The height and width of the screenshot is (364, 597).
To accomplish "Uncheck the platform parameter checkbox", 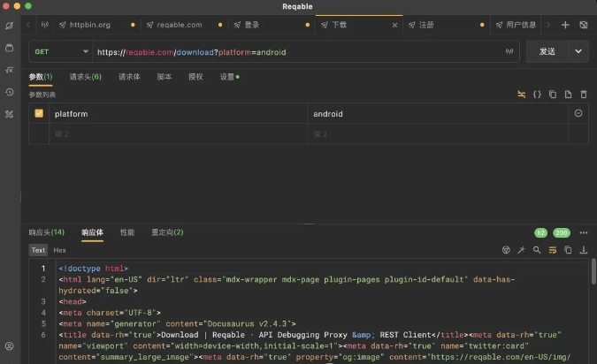I will [39, 113].
